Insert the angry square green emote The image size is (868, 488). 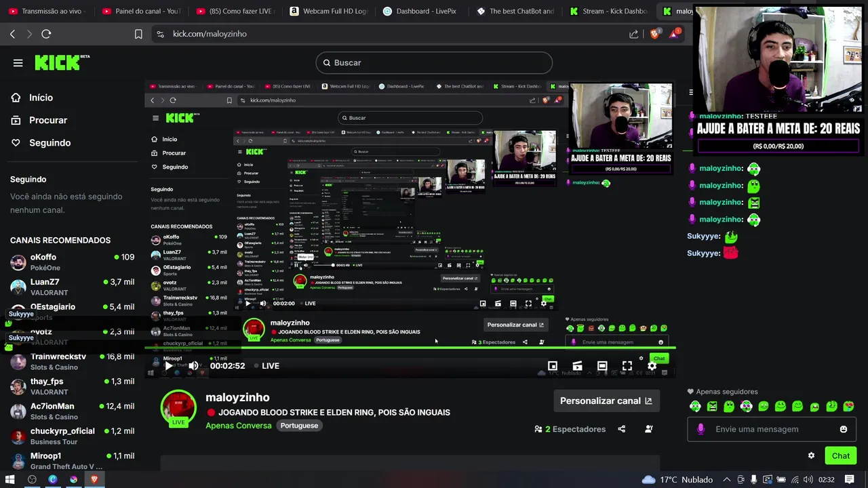click(x=712, y=406)
